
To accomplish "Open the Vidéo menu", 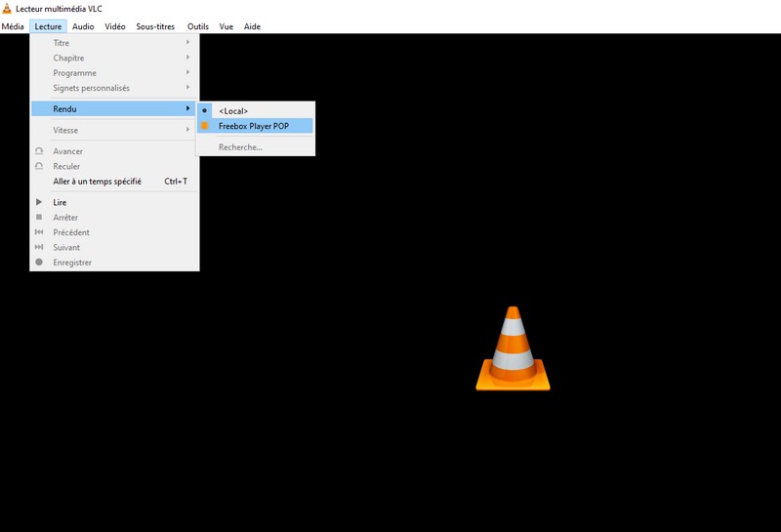I will pyautogui.click(x=115, y=26).
